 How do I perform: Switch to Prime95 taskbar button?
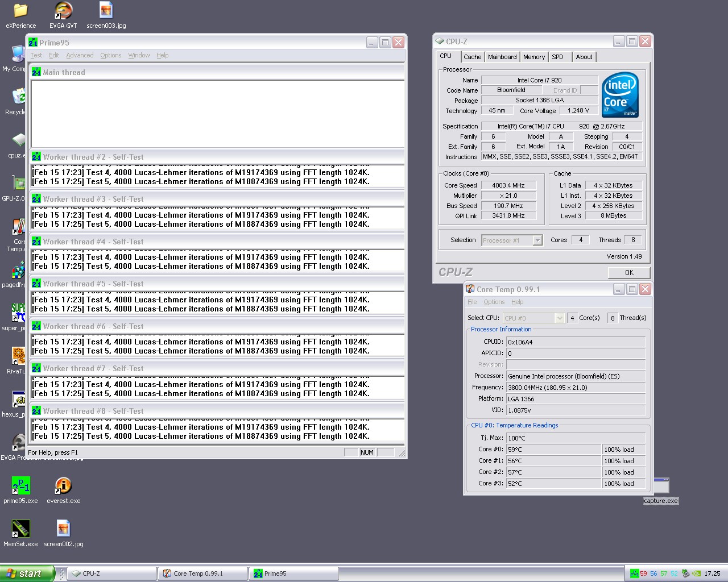[x=293, y=573]
